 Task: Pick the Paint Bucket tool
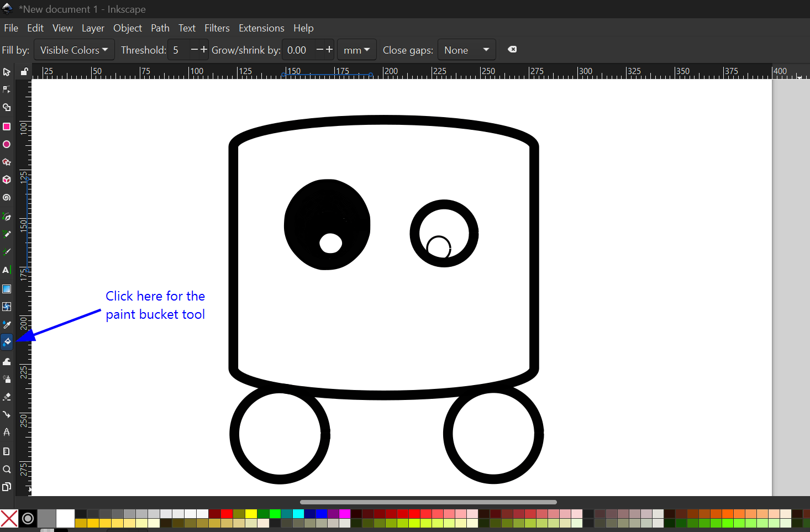click(7, 342)
